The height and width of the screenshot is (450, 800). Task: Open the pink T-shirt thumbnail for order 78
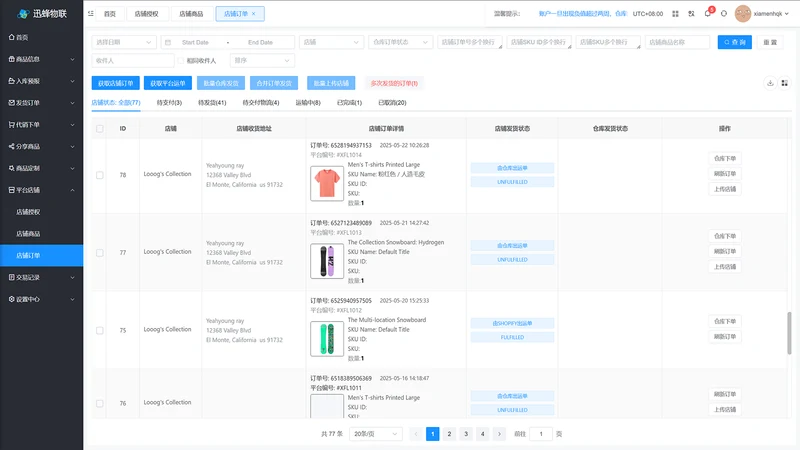pos(327,183)
